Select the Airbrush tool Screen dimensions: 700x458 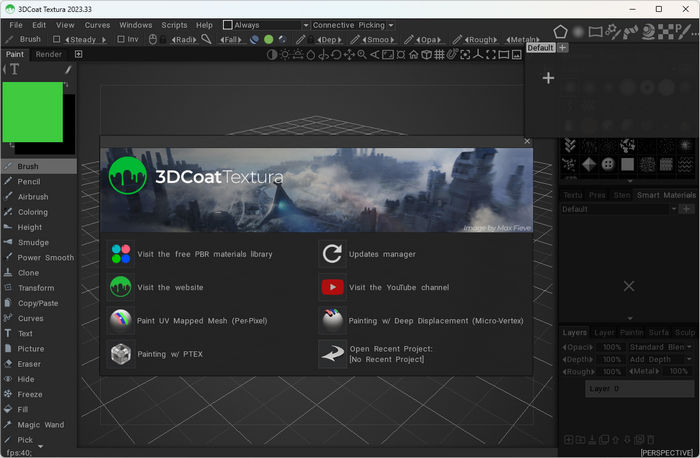coord(32,197)
